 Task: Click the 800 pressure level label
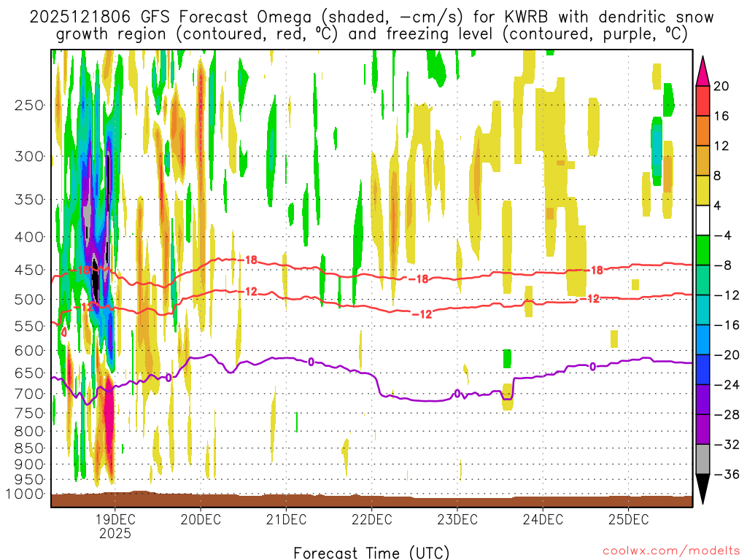(29, 432)
